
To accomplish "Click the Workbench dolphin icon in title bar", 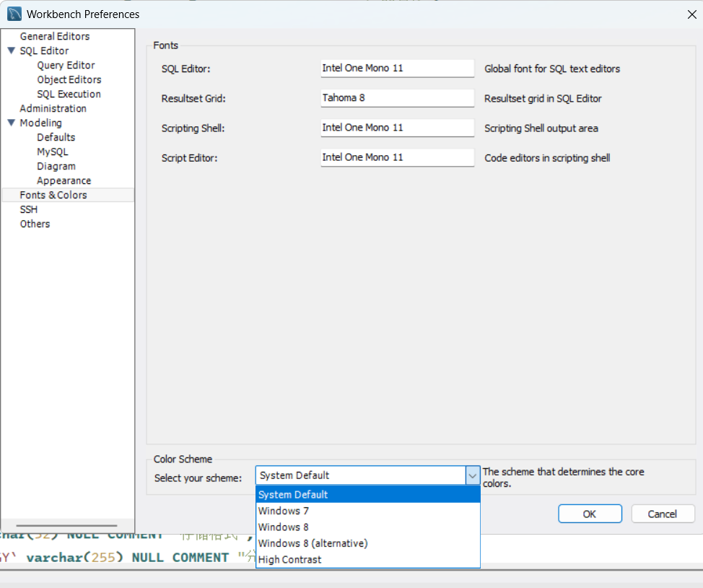I will click(14, 14).
